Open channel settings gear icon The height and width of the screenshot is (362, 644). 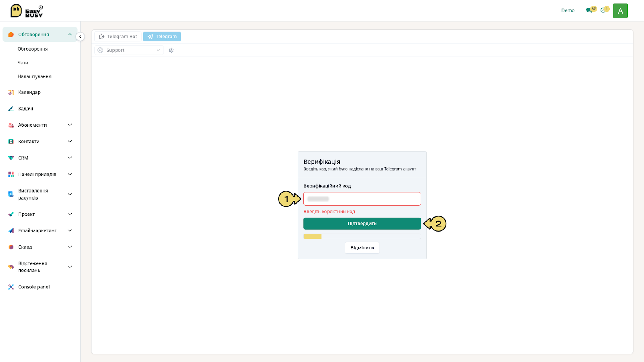(x=171, y=50)
